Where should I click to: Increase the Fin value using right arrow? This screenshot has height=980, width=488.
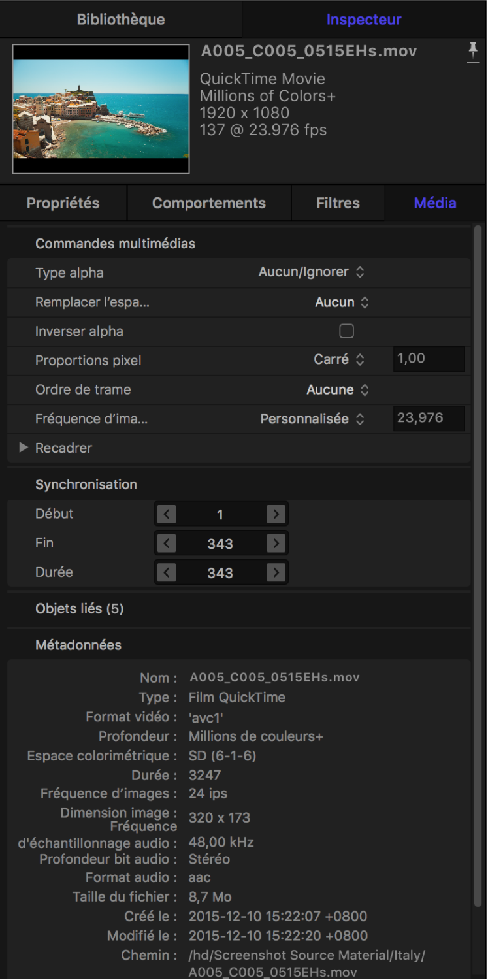coord(276,544)
